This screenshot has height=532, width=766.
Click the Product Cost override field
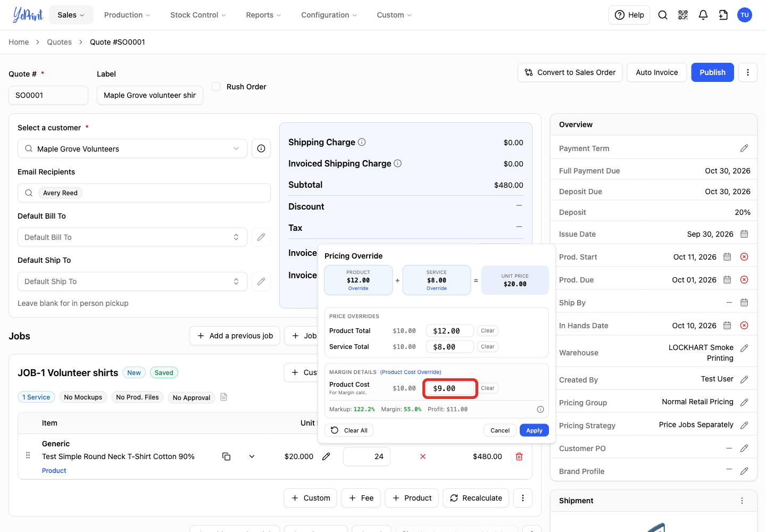click(x=450, y=388)
